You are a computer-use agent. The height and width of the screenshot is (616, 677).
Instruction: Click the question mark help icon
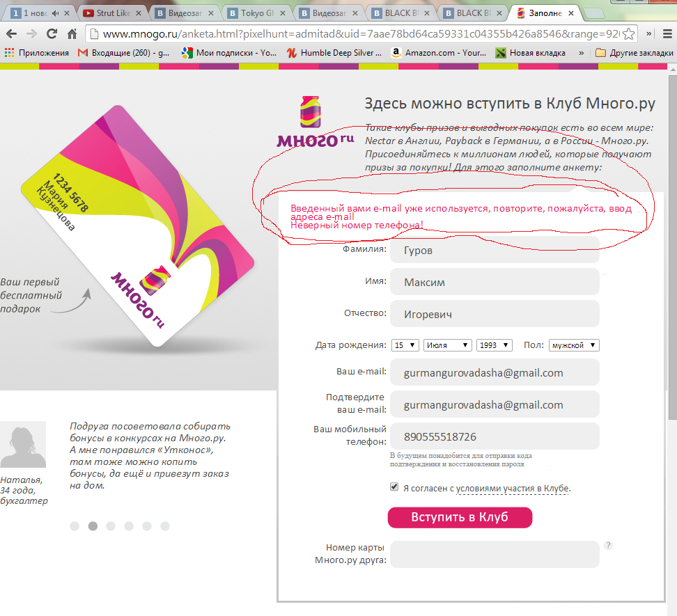click(608, 545)
